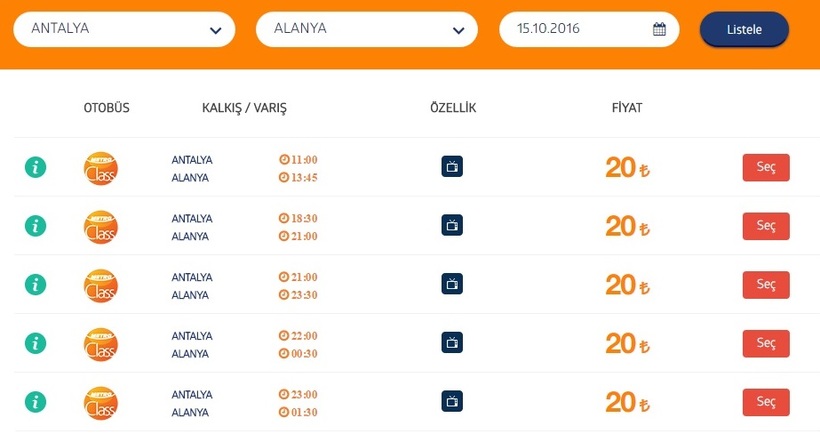Open the ALANYA destination city dropdown
820x442 pixels.
(367, 29)
